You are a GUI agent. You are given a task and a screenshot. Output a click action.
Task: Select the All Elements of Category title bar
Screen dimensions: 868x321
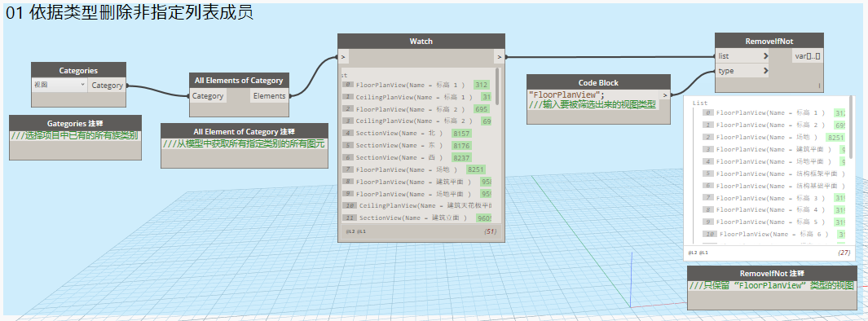point(239,80)
